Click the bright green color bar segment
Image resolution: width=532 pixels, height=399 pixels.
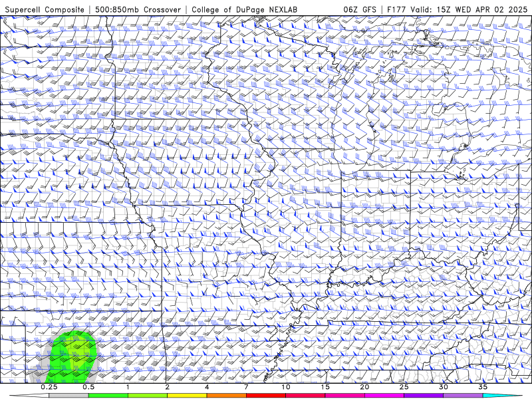point(108,396)
